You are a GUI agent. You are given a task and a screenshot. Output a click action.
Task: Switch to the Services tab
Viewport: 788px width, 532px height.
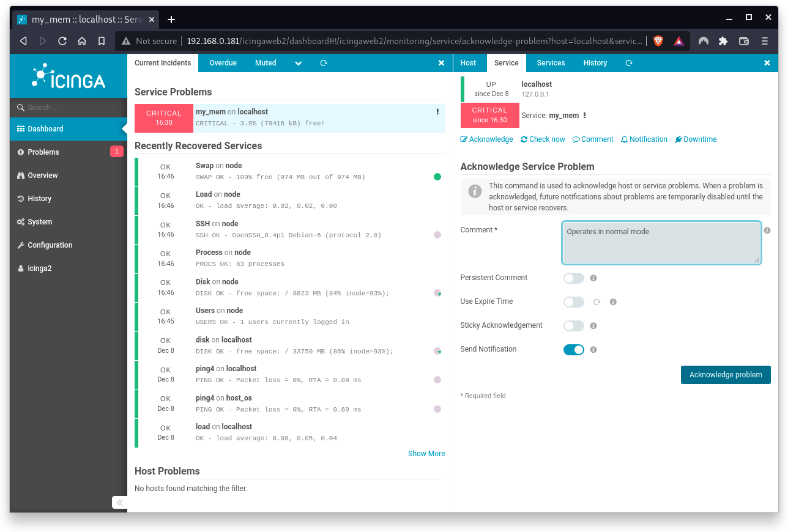(550, 62)
